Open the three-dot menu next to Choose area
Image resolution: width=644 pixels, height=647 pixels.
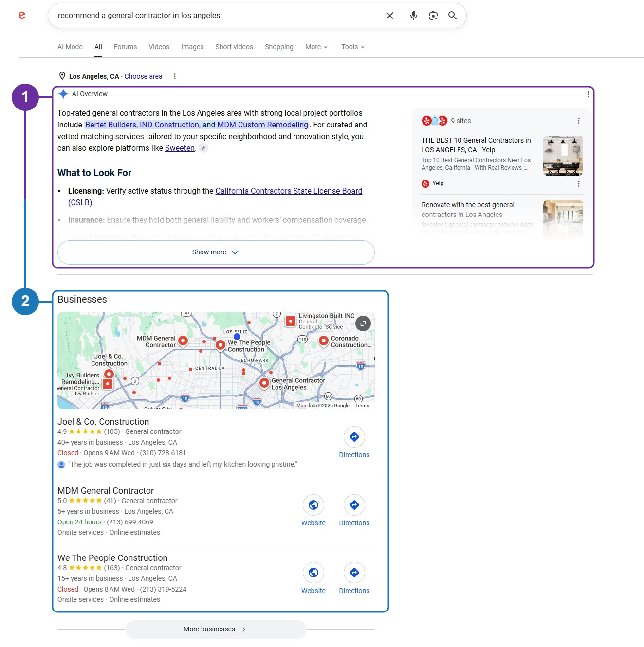[x=175, y=76]
